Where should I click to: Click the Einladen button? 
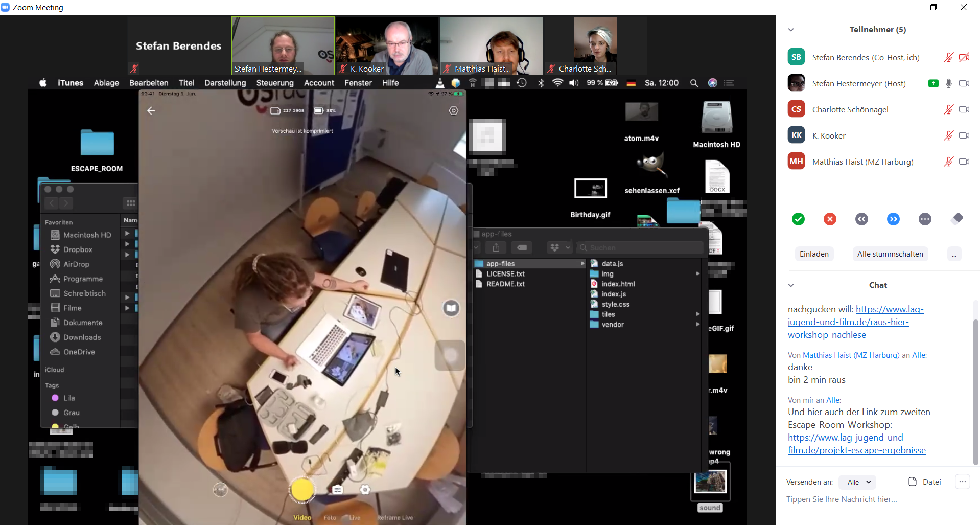click(814, 254)
